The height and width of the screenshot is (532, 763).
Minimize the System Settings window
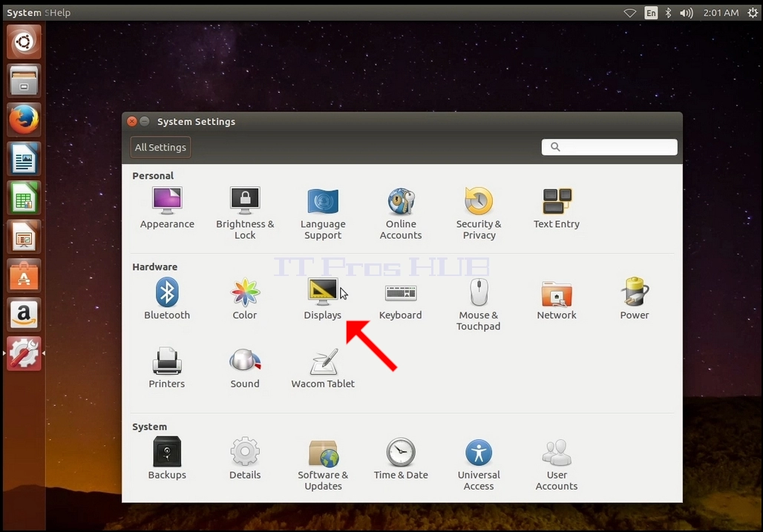(145, 121)
